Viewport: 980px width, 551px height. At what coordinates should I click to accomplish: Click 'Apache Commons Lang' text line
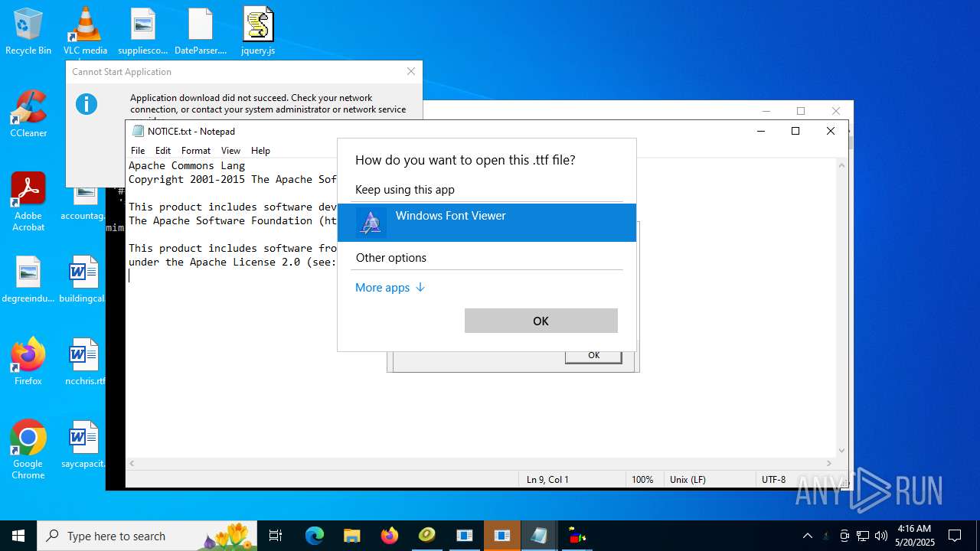(187, 165)
